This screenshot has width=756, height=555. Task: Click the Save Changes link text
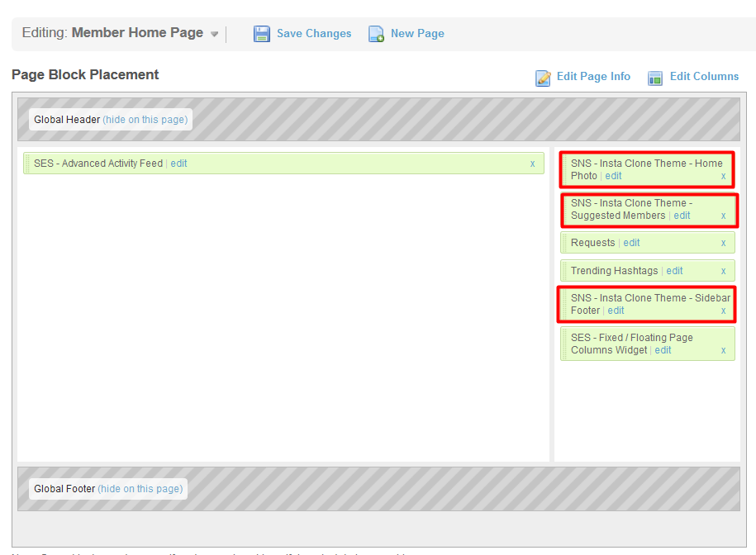pyautogui.click(x=314, y=34)
